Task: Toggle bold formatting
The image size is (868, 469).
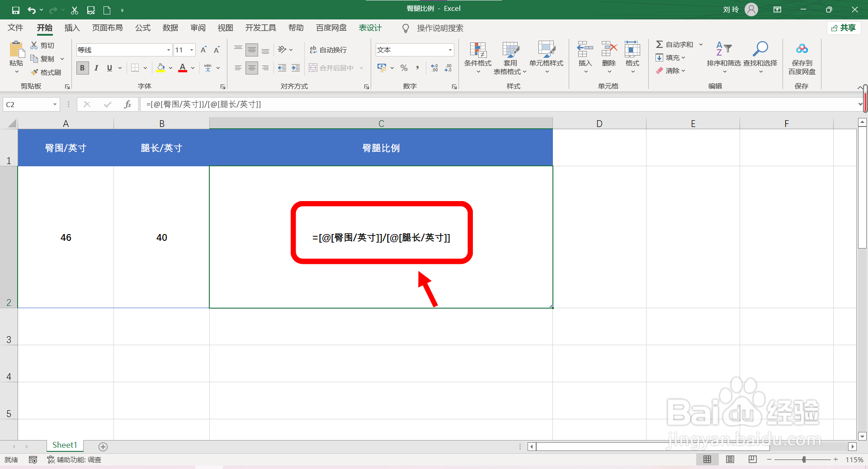Action: 82,68
